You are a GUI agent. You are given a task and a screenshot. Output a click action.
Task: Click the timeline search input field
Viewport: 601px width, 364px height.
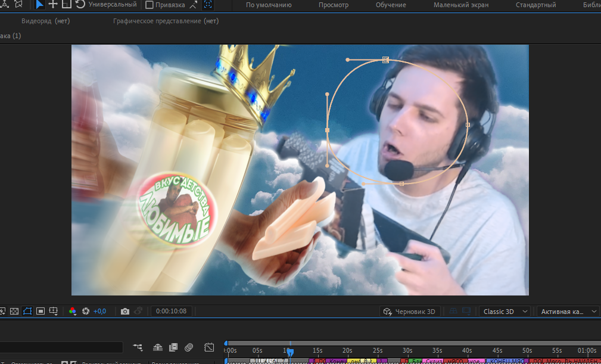(61, 347)
